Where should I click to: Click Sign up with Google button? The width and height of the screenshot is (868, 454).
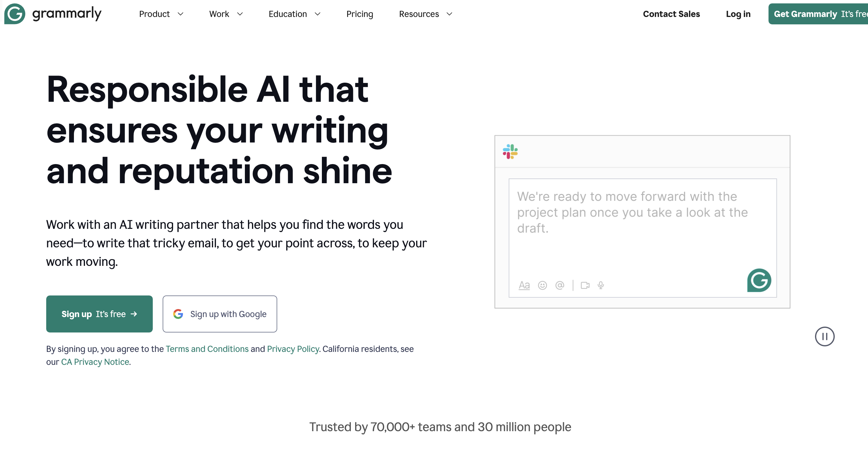tap(220, 314)
